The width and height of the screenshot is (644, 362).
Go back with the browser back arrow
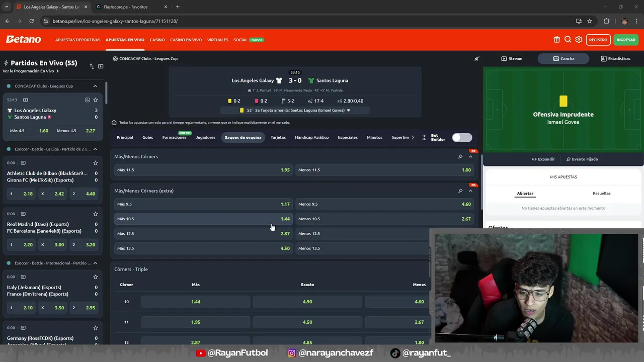click(x=7, y=21)
